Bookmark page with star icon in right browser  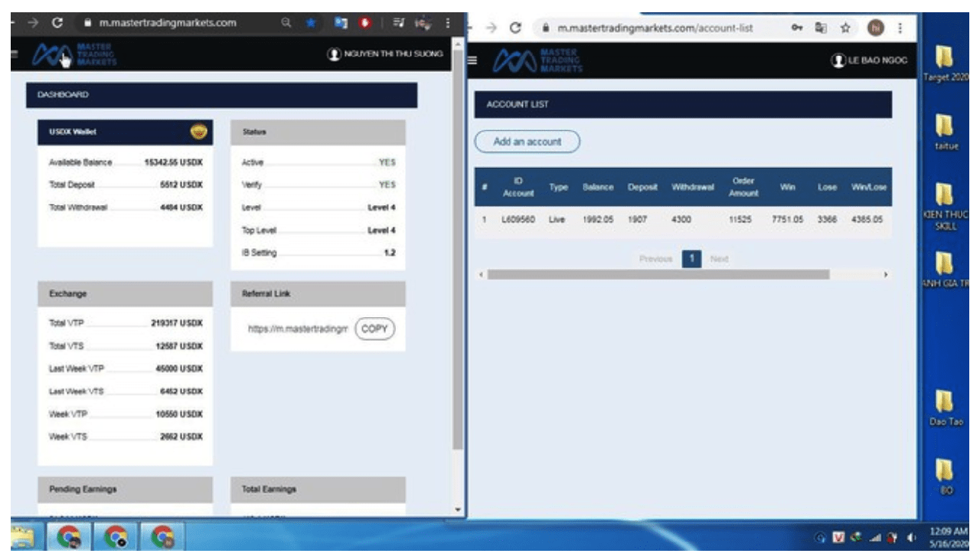click(844, 28)
